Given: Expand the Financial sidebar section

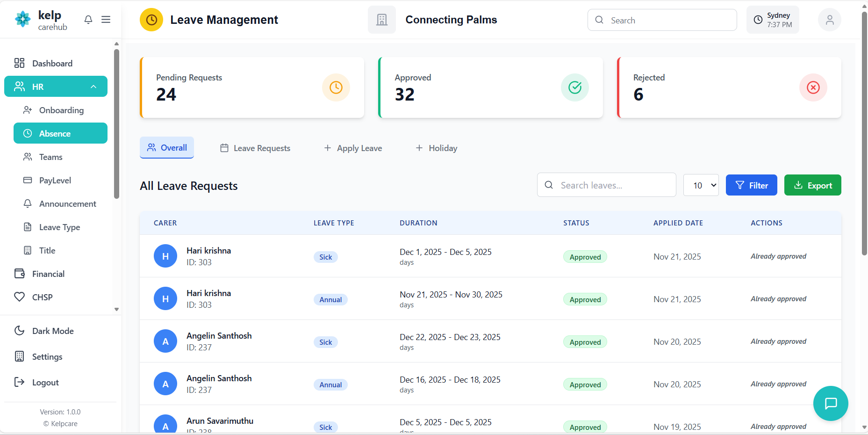Looking at the screenshot, I should click(48, 274).
